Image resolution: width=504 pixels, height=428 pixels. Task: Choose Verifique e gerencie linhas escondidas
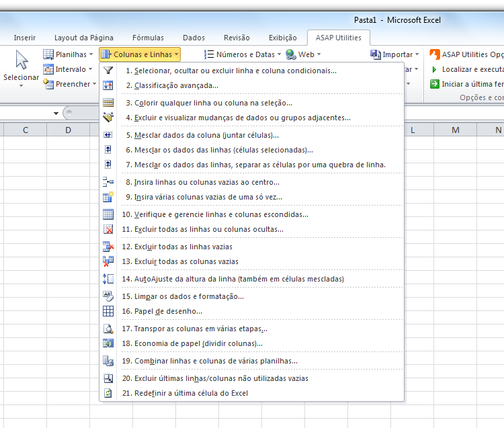(x=252, y=214)
